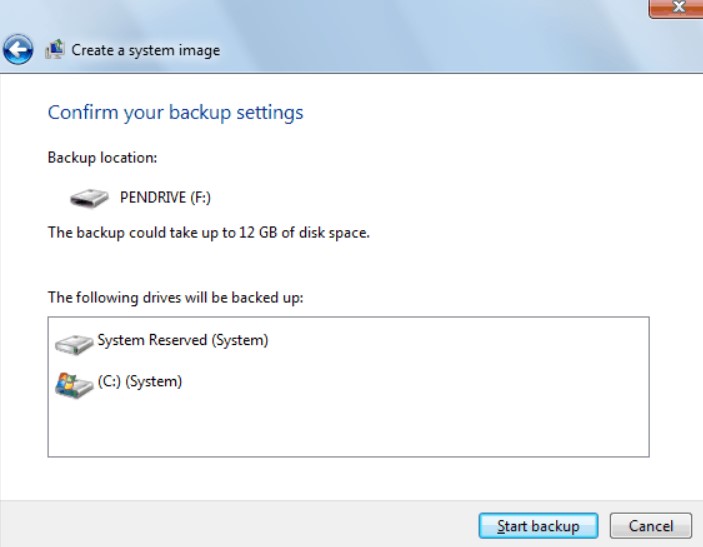This screenshot has width=703, height=547.
Task: Select the System Reserved drive icon
Action: pyautogui.click(x=74, y=344)
